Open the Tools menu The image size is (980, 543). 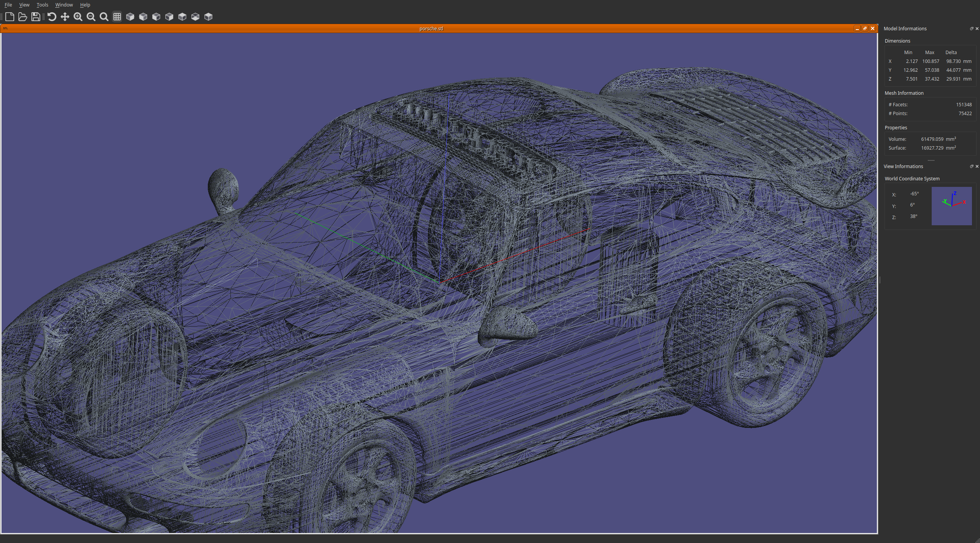coord(42,5)
